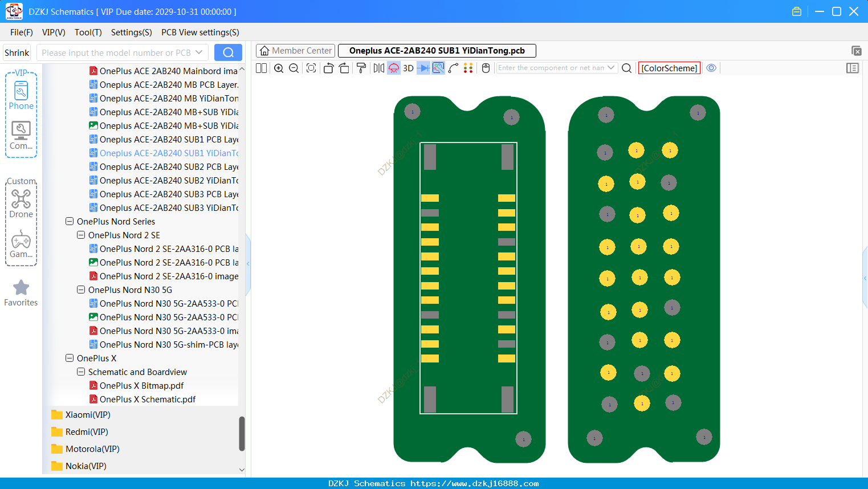868x489 pixels.
Task: Open the component or net name dropdown
Action: (x=611, y=68)
